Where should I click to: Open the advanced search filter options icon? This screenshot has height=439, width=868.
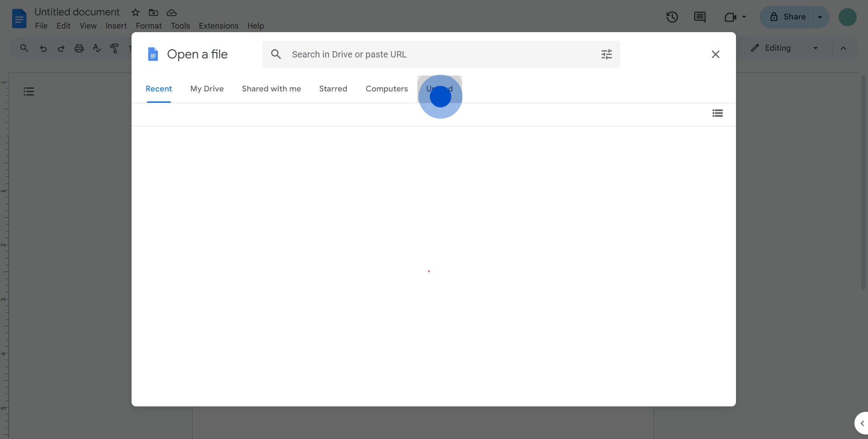point(606,54)
